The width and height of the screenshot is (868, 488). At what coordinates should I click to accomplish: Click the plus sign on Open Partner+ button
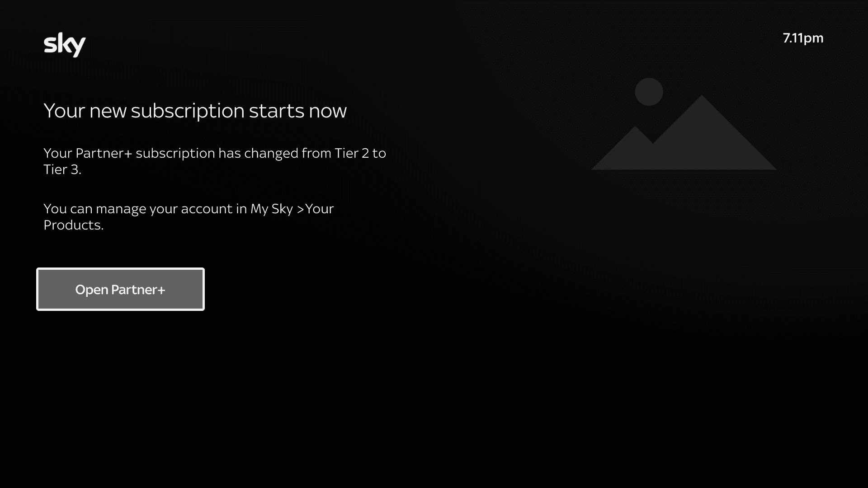pyautogui.click(x=161, y=290)
